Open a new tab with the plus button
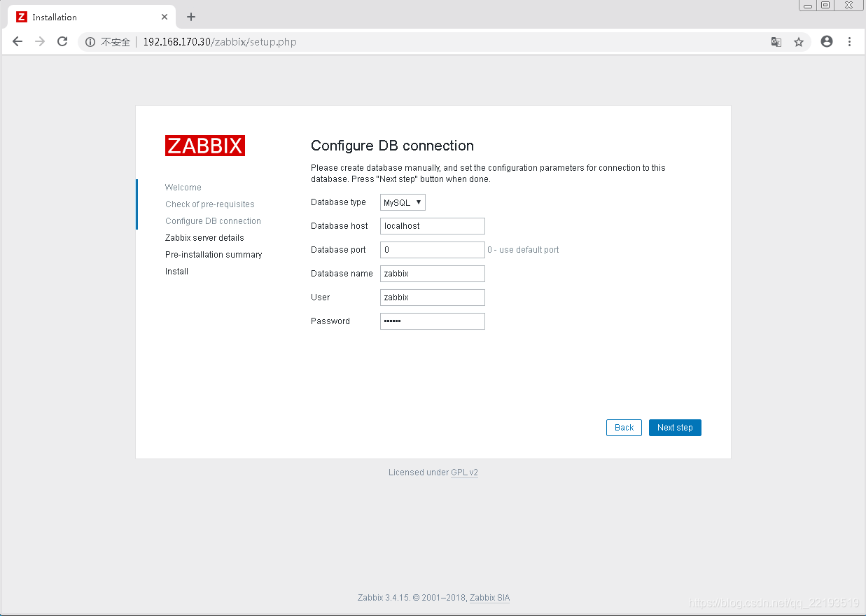Image resolution: width=866 pixels, height=616 pixels. pyautogui.click(x=191, y=17)
